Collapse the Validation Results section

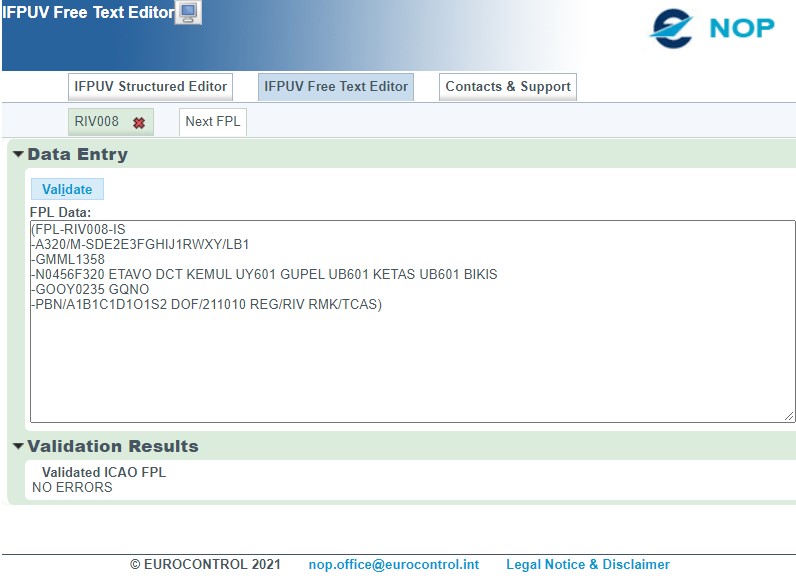point(18,446)
